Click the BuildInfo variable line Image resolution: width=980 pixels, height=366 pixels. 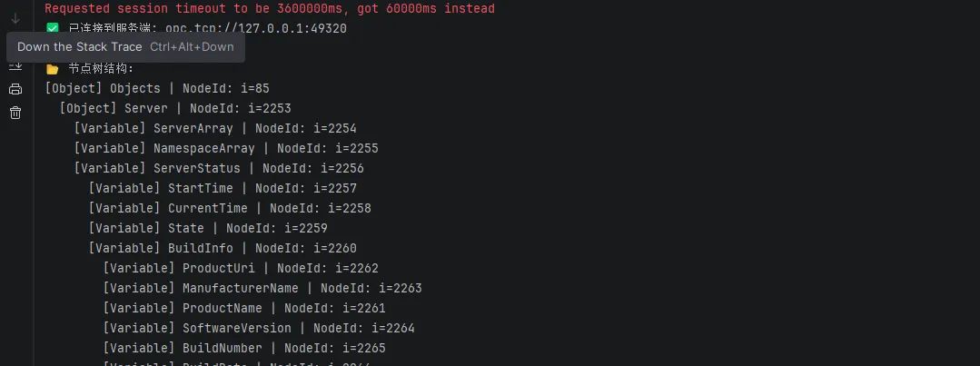coord(223,249)
